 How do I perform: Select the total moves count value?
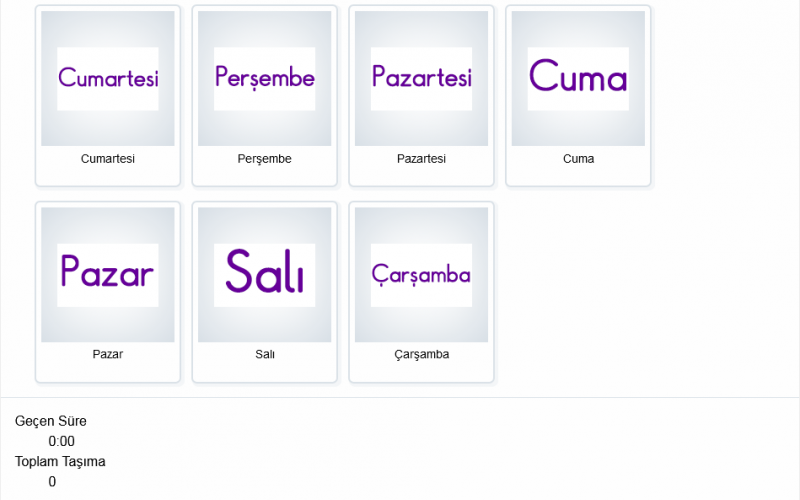tap(52, 481)
